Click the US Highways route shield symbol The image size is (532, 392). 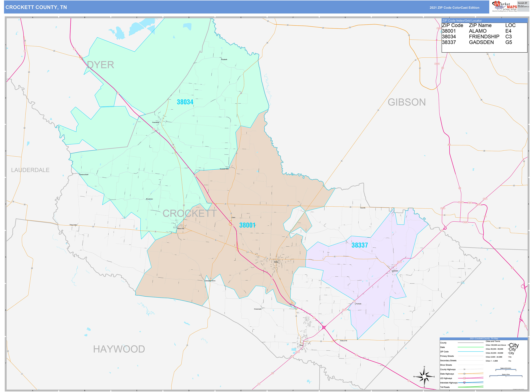(464, 378)
